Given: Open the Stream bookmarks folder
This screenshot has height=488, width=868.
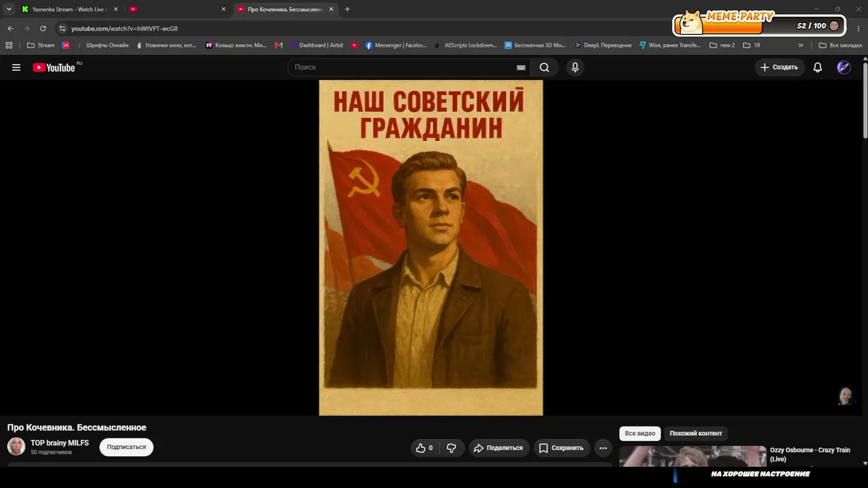Looking at the screenshot, I should click(41, 45).
